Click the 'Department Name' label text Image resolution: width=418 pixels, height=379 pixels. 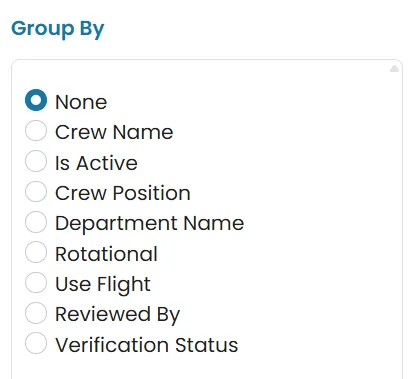coord(150,224)
